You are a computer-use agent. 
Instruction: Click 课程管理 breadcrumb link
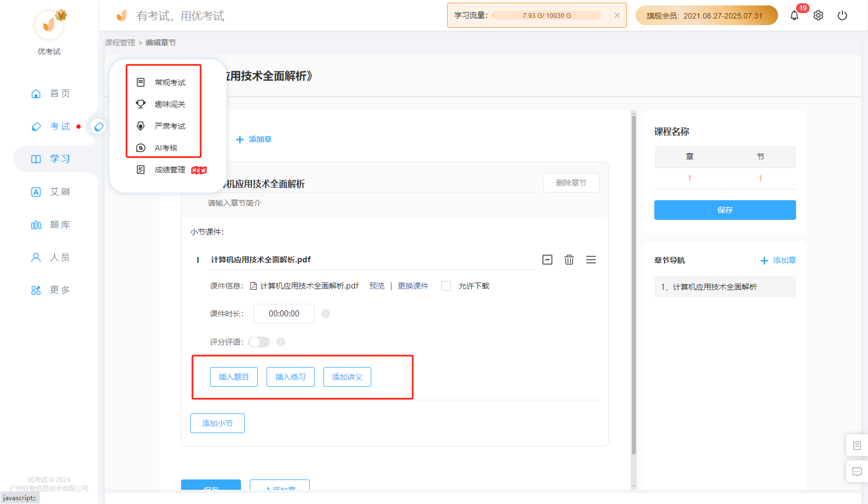(x=120, y=43)
